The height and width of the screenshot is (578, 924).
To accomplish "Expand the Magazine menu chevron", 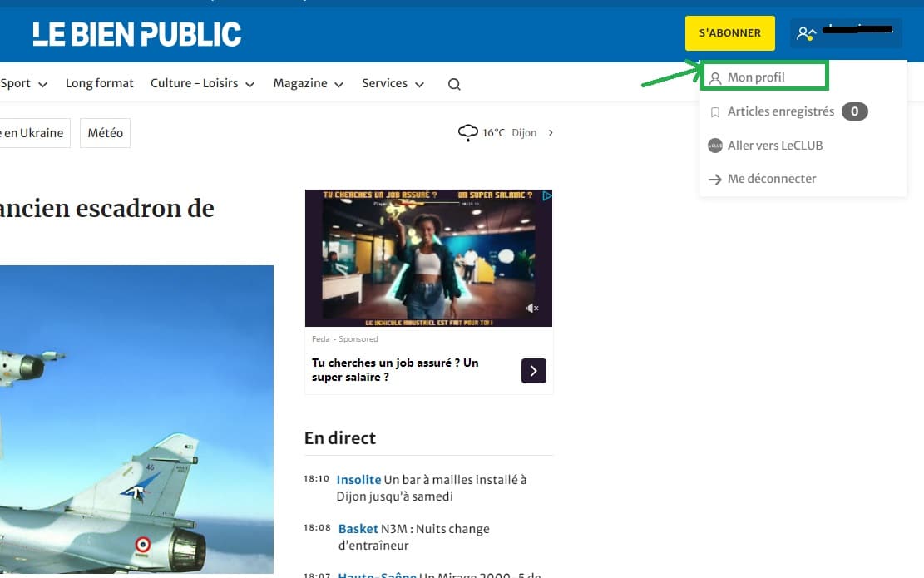I will coord(338,84).
